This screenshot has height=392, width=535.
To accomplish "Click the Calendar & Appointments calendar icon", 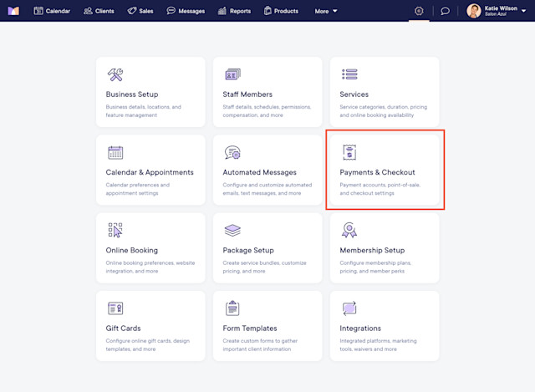I will coord(115,152).
